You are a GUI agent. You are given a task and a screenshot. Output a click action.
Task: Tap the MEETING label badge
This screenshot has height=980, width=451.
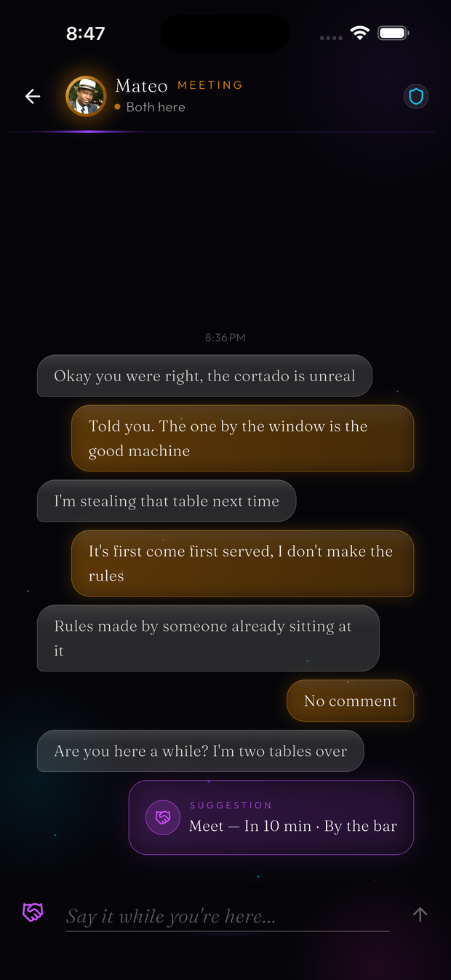[210, 85]
